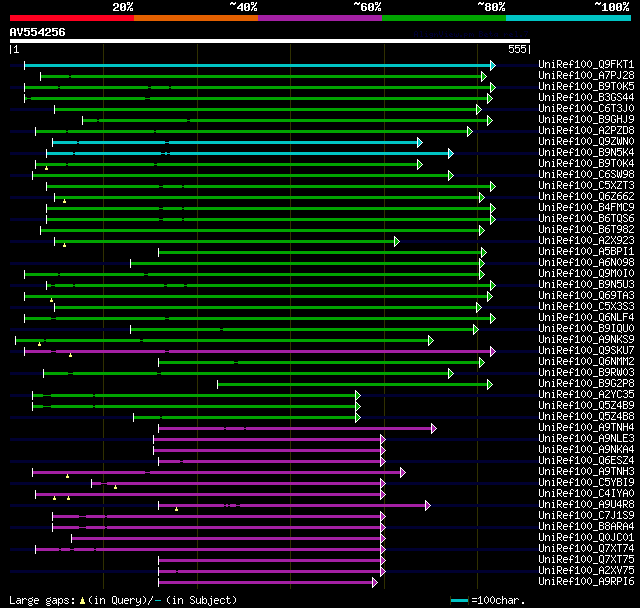Select the UniRef100_B9IQU0 label
This screenshot has width=640, height=608.
click(586, 329)
